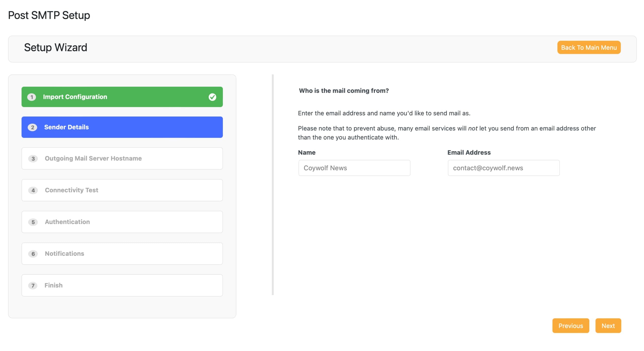
Task: Click the 'Enter the email address and name' sentence
Action: point(384,113)
